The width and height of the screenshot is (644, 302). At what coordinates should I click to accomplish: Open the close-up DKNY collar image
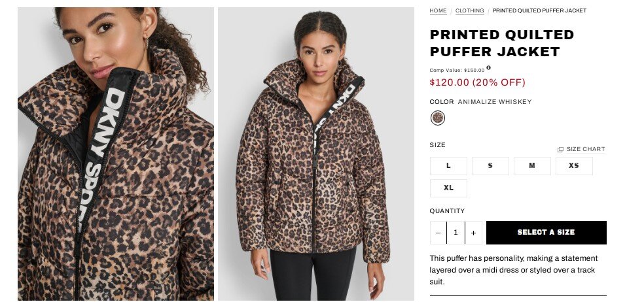click(x=116, y=154)
